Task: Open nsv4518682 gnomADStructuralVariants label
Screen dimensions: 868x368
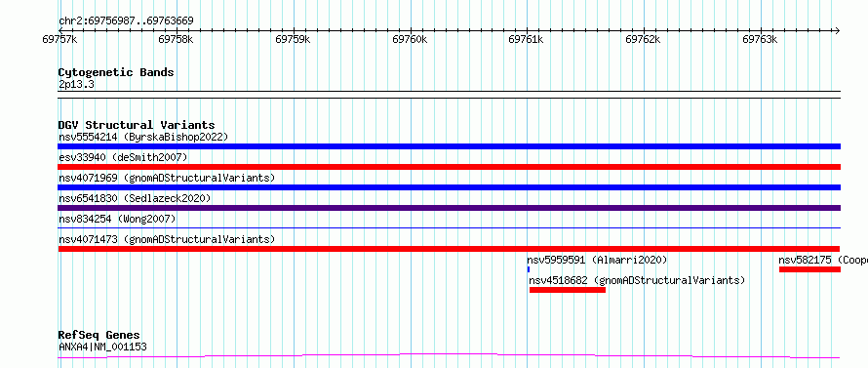Action: 637,280
